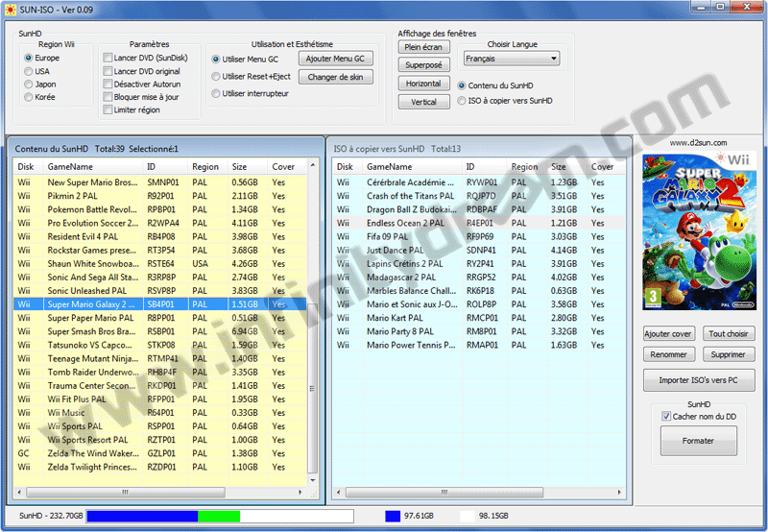Select Super Mario Galaxy 2 row
This screenshot has height=532, width=768.
pos(160,304)
